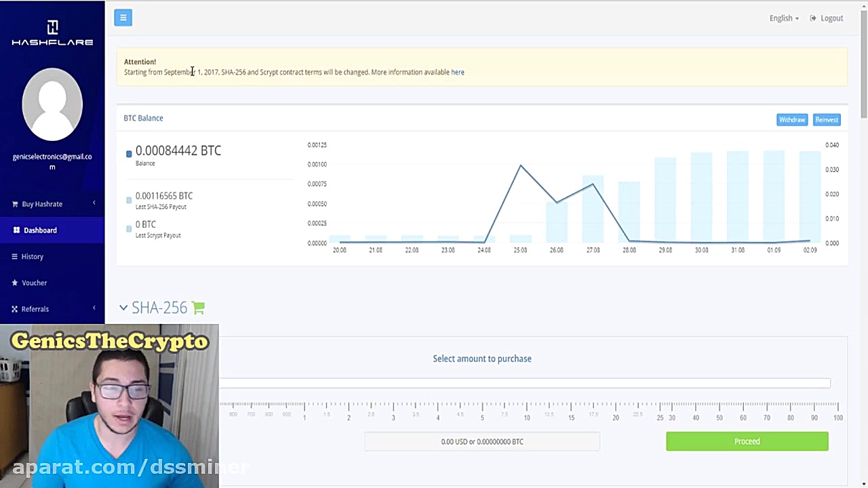Click the 0.00116565 BTC payout value
Viewport: 868px width, 488px height.
coord(164,196)
